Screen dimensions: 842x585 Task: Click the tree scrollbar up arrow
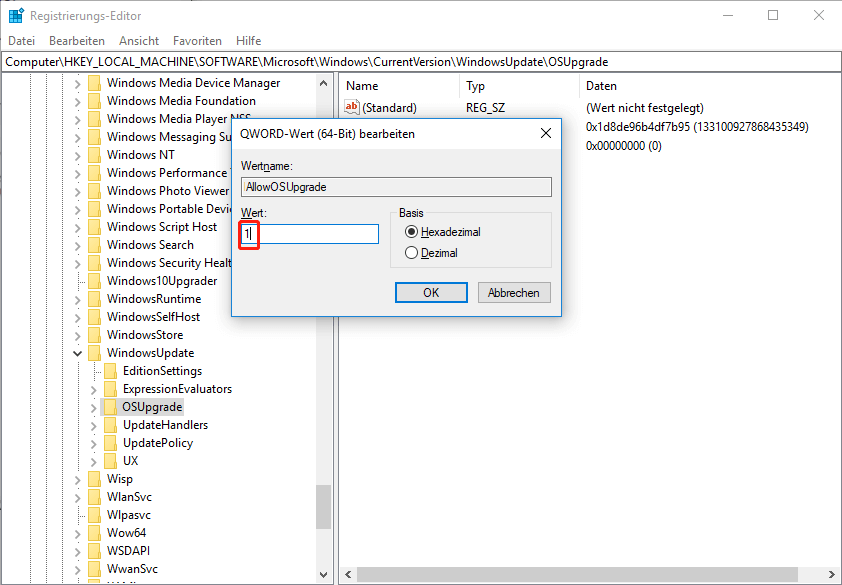click(323, 83)
